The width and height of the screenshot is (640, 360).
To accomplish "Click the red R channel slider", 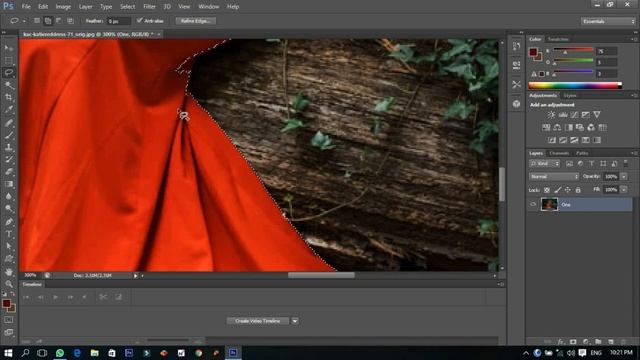I will click(573, 50).
